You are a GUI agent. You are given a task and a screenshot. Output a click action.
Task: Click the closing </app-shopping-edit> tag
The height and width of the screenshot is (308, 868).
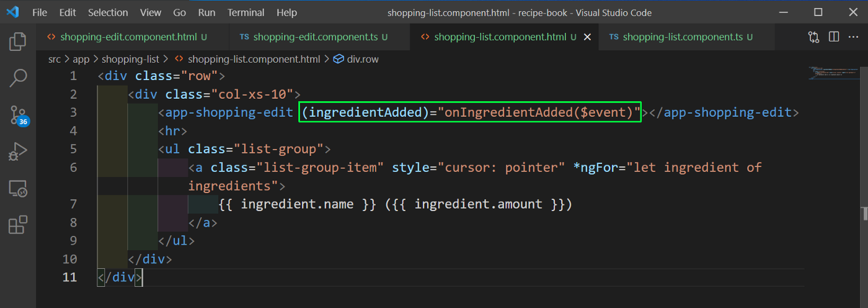[724, 112]
